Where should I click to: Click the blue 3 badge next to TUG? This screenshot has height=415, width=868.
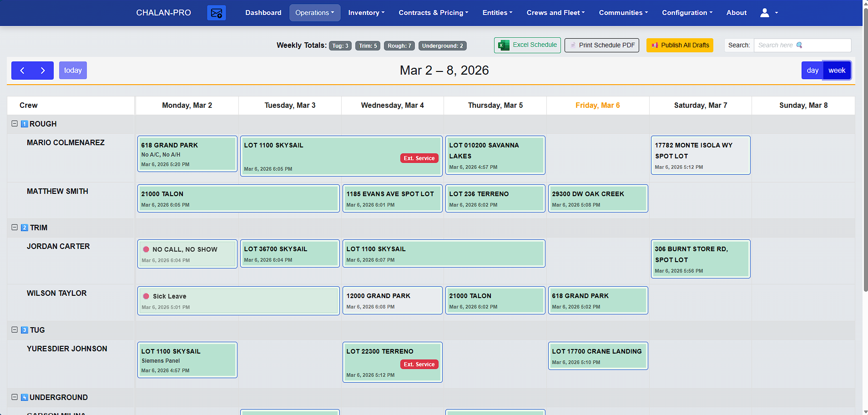click(x=25, y=330)
